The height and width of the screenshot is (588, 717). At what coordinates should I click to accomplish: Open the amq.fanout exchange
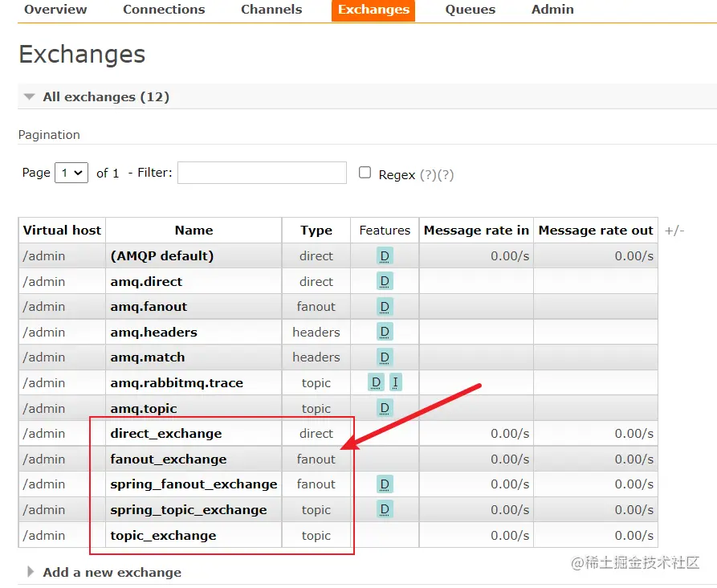click(x=149, y=307)
